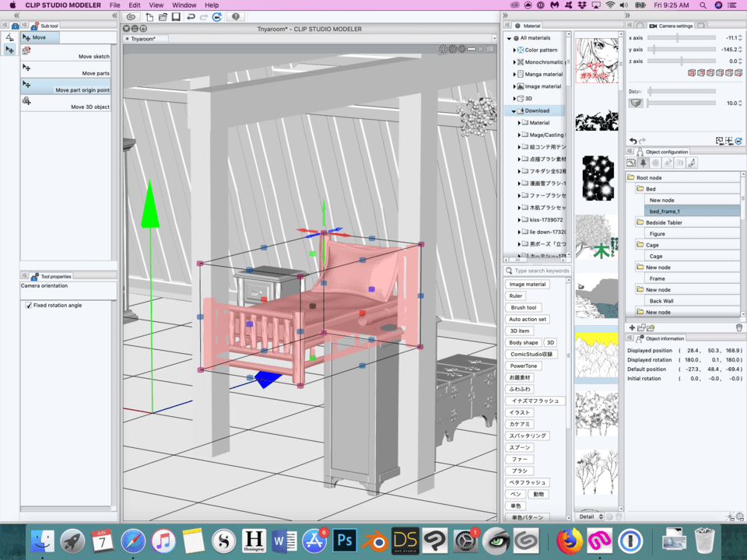747x560 pixels.
Task: Choose the Move part origin point sub tool
Action: [65, 86]
